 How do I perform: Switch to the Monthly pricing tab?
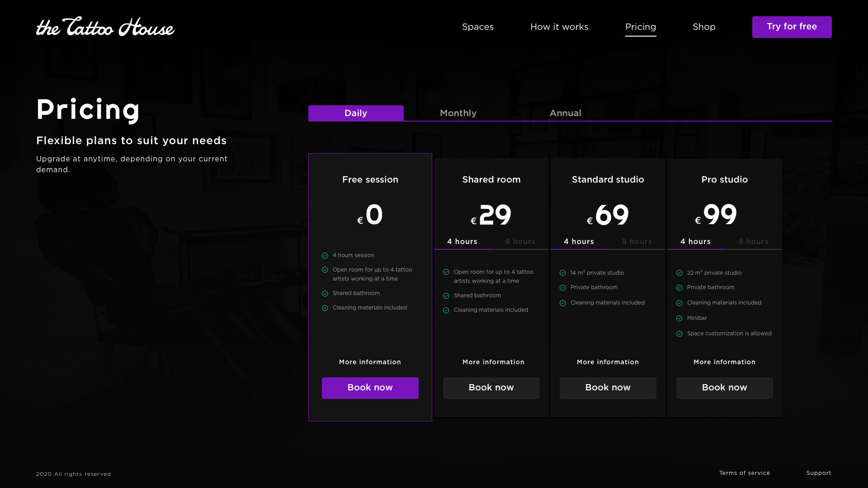click(458, 113)
